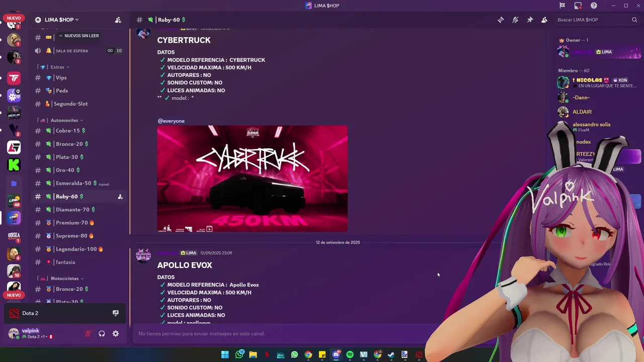Open the Bronce-20 channel under Automoviles
Image resolution: width=644 pixels, height=362 pixels.
click(x=78, y=144)
